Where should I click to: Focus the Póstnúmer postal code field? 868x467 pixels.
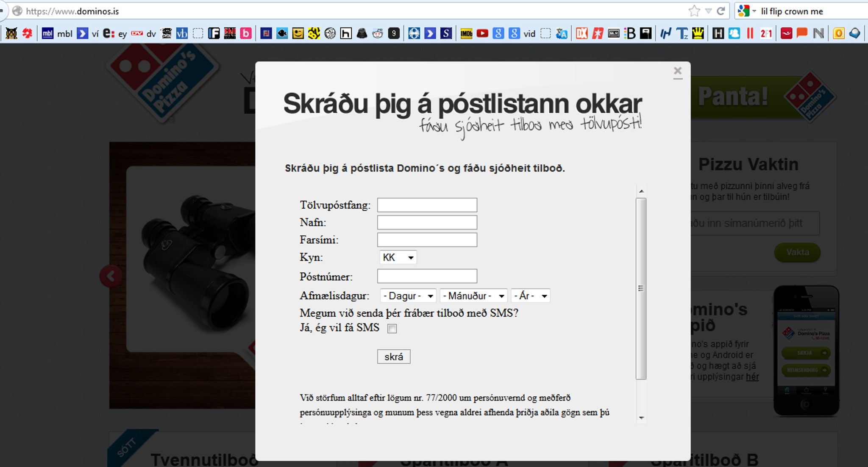coord(427,276)
